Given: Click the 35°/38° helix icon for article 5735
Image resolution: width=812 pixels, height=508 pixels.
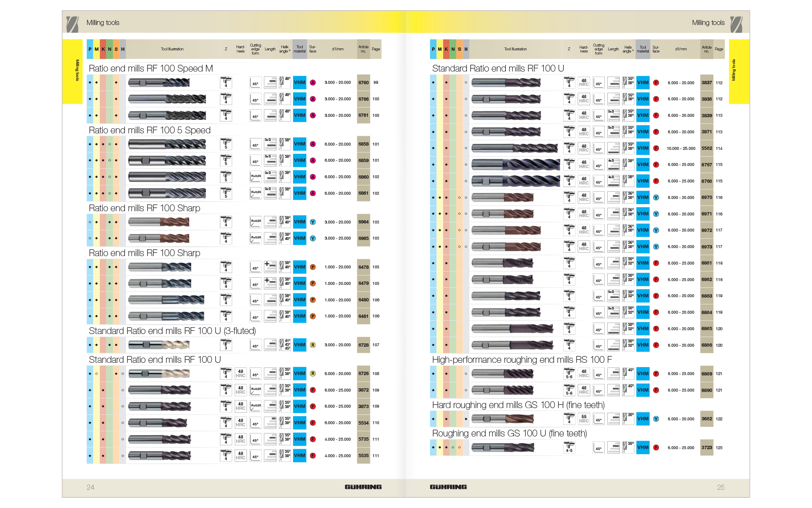Looking at the screenshot, I should 285,439.
